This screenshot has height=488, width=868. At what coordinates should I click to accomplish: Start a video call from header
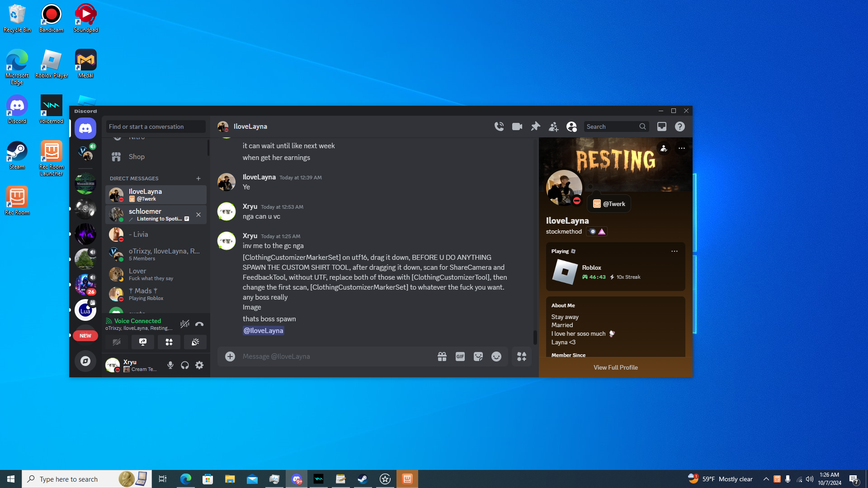pos(517,127)
